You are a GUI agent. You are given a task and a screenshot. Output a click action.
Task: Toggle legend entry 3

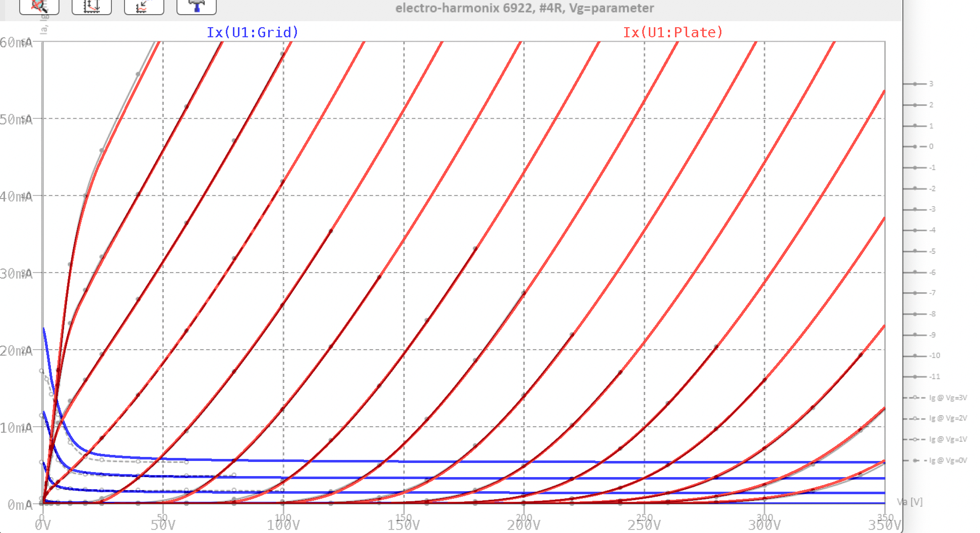point(918,84)
